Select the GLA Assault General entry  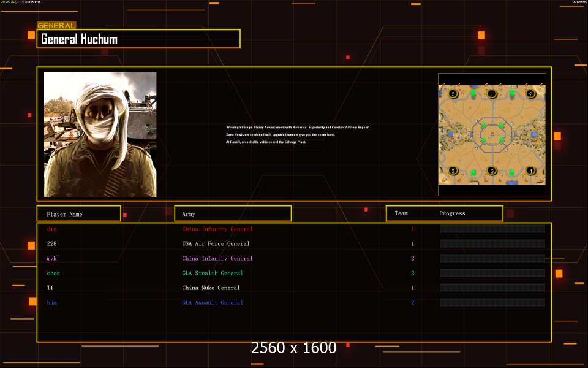coord(213,303)
